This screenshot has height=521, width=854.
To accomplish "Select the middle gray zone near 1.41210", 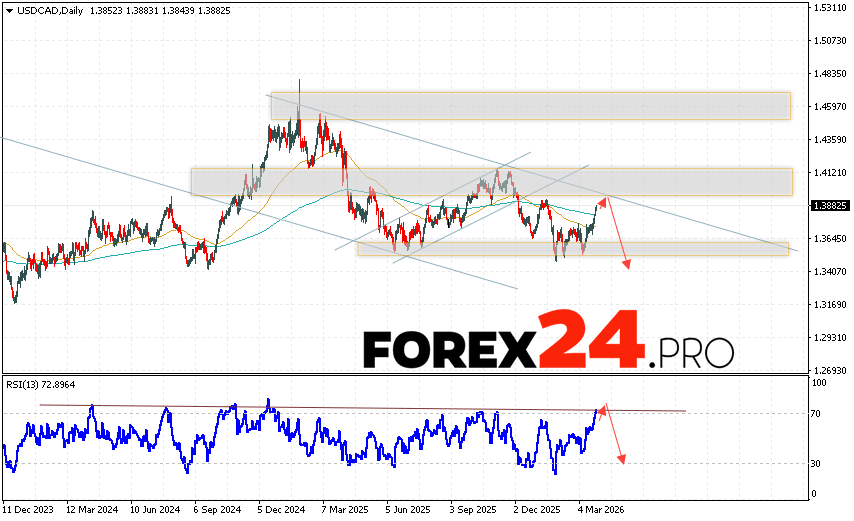I will [x=491, y=181].
